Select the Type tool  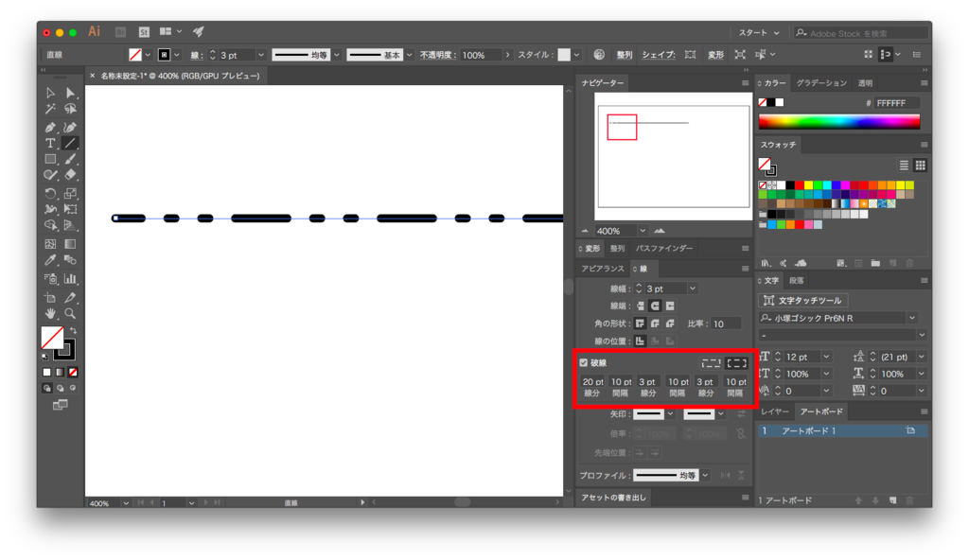[x=51, y=142]
